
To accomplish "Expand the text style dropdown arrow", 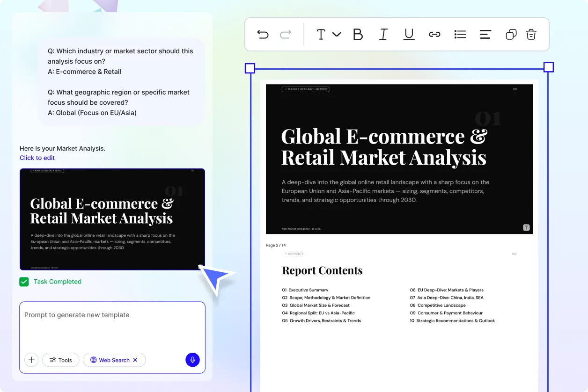I will tap(337, 34).
